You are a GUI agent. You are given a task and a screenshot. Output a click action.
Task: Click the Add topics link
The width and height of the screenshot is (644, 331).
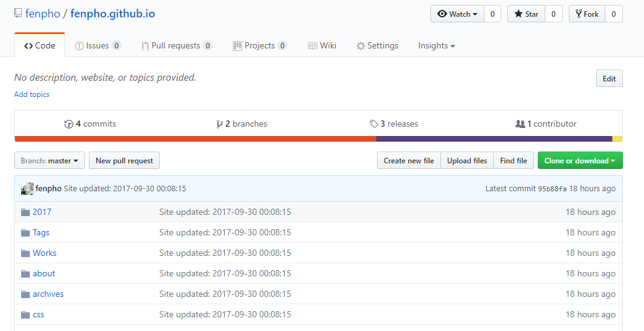(32, 94)
